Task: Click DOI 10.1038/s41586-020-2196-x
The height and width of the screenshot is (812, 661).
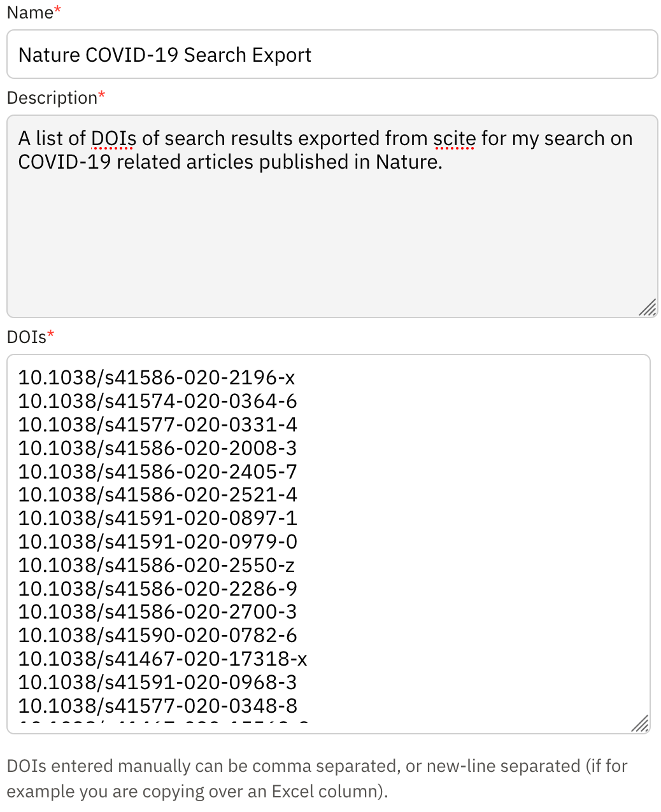Action: [157, 377]
